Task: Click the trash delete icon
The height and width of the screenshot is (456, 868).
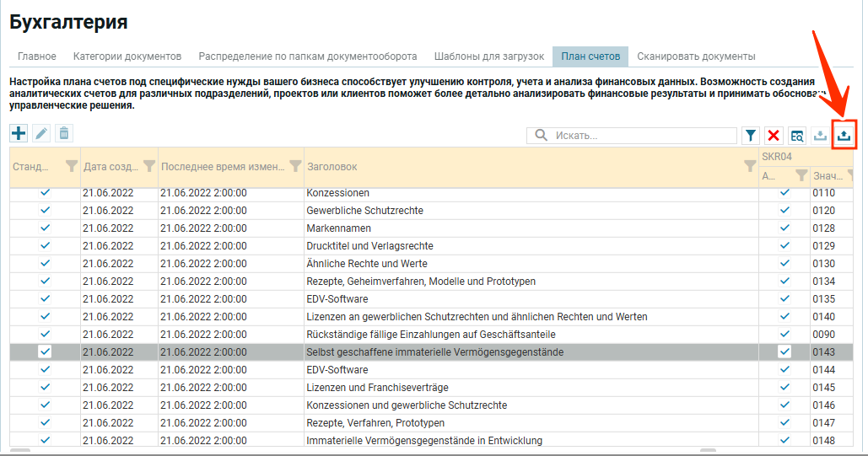Action: [x=63, y=133]
